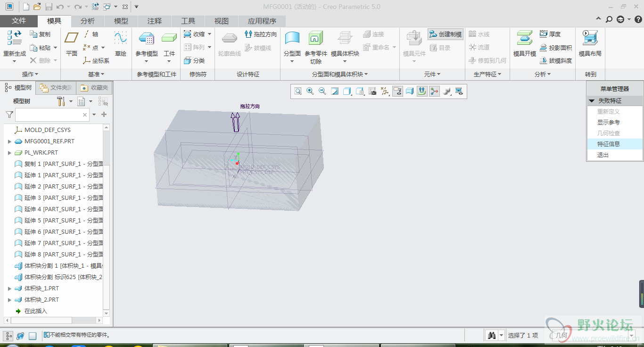Click the 参考模型 reference model icon

pyautogui.click(x=147, y=39)
